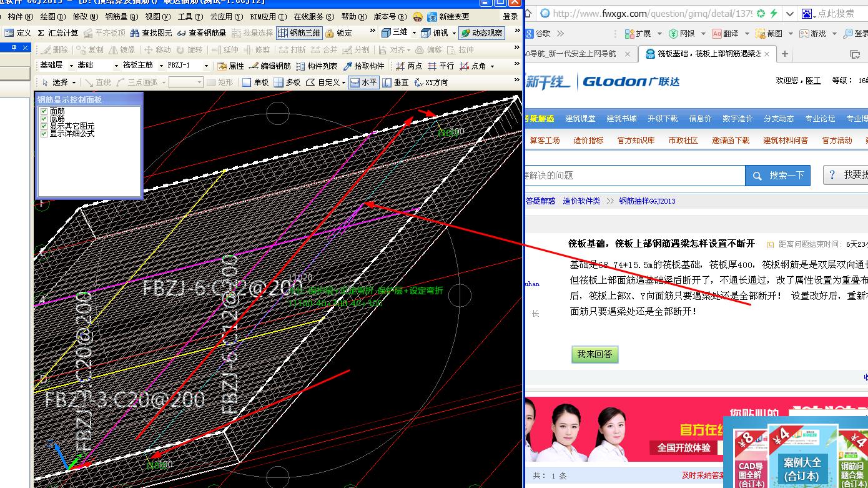Click the 我来回答 button
This screenshot has width=868, height=488.
click(x=594, y=354)
